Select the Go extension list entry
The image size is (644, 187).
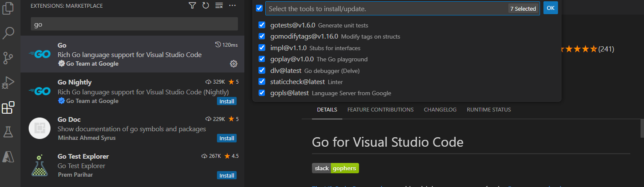[132, 54]
